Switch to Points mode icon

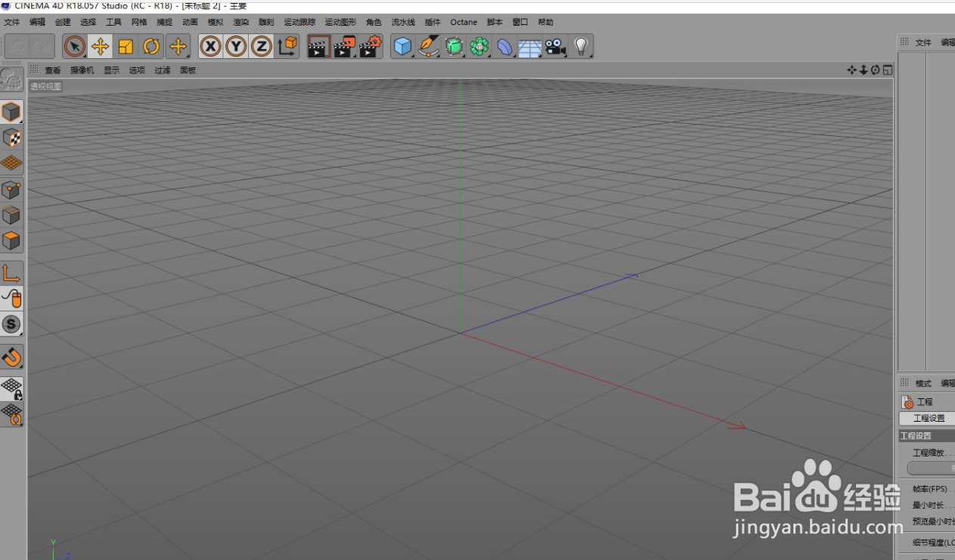click(x=11, y=190)
